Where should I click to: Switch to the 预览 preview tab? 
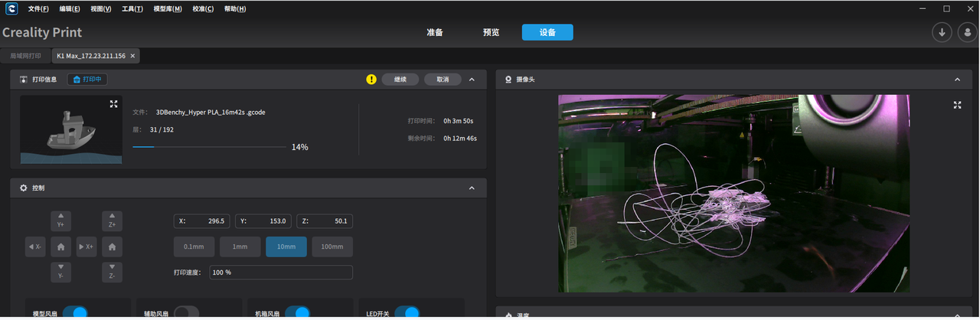(x=491, y=32)
